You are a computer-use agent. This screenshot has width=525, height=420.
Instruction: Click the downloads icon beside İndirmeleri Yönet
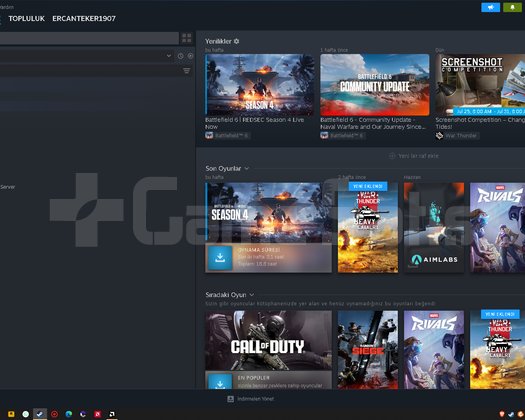(x=230, y=399)
